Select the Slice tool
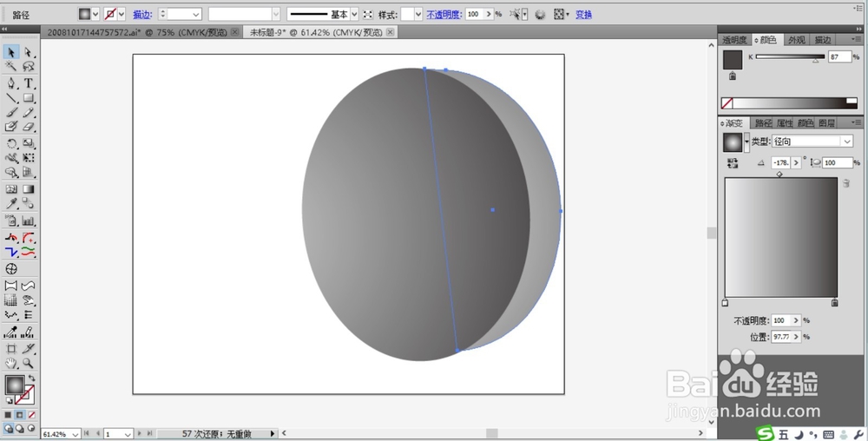This screenshot has width=868, height=441. (29, 349)
